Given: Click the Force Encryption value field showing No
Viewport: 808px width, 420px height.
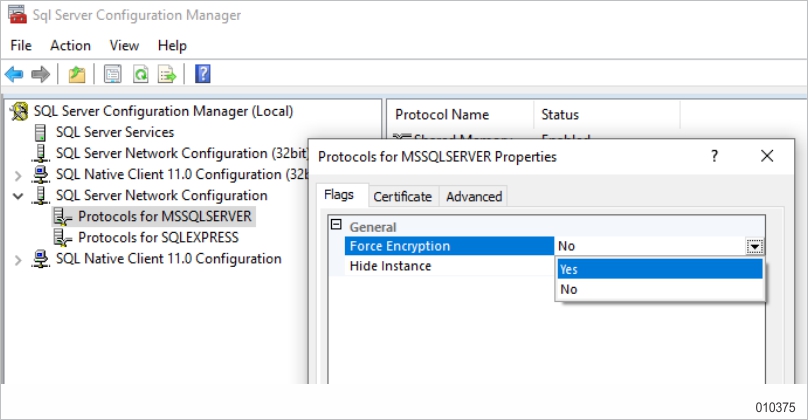Looking at the screenshot, I should (650, 246).
